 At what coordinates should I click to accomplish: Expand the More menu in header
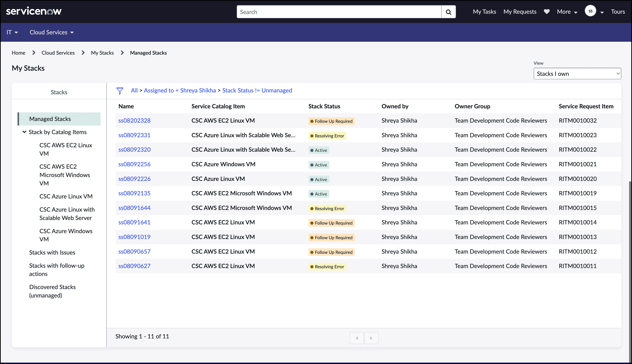pos(567,12)
